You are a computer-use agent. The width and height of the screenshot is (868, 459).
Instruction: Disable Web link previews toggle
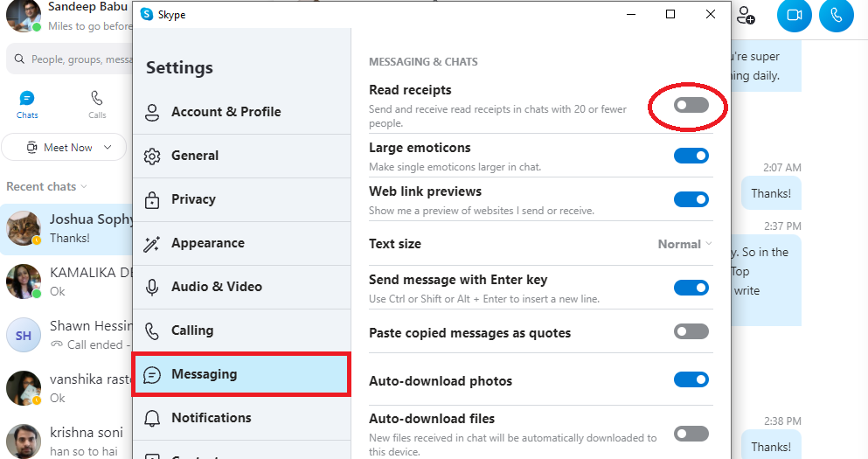tap(691, 199)
